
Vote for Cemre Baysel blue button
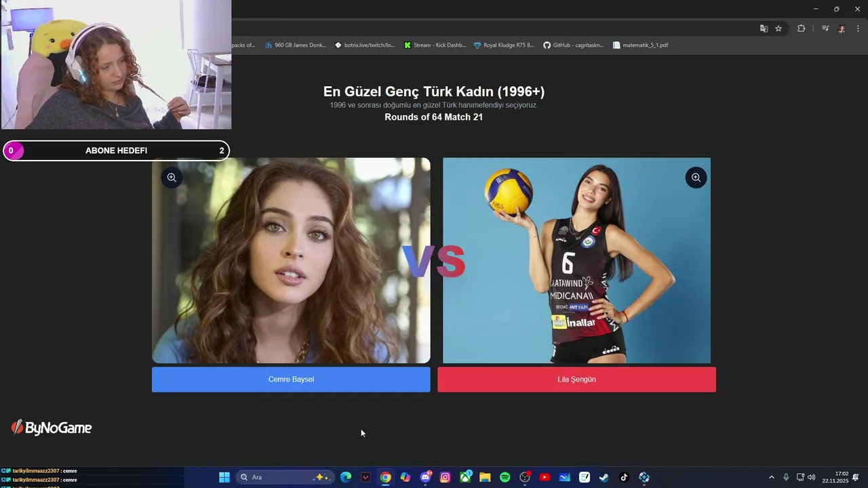[291, 380]
